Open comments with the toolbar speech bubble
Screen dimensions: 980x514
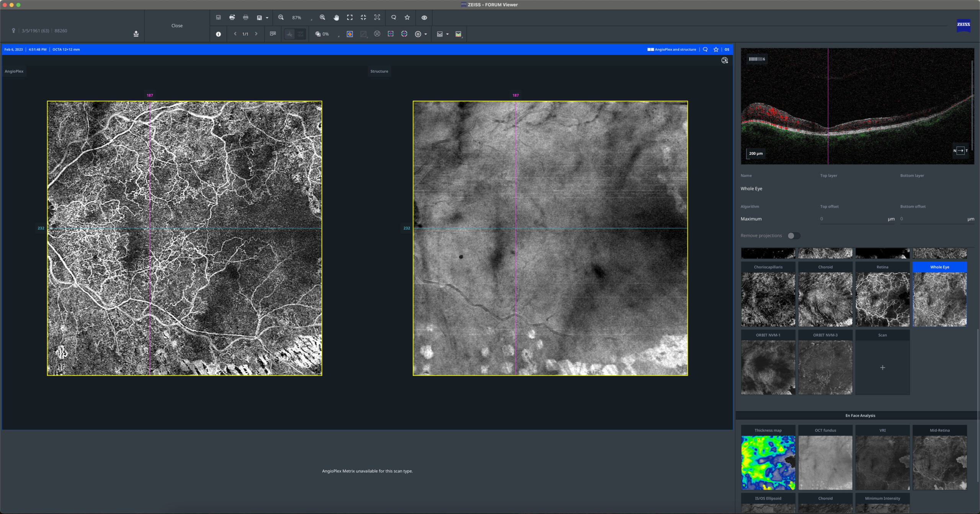point(394,18)
